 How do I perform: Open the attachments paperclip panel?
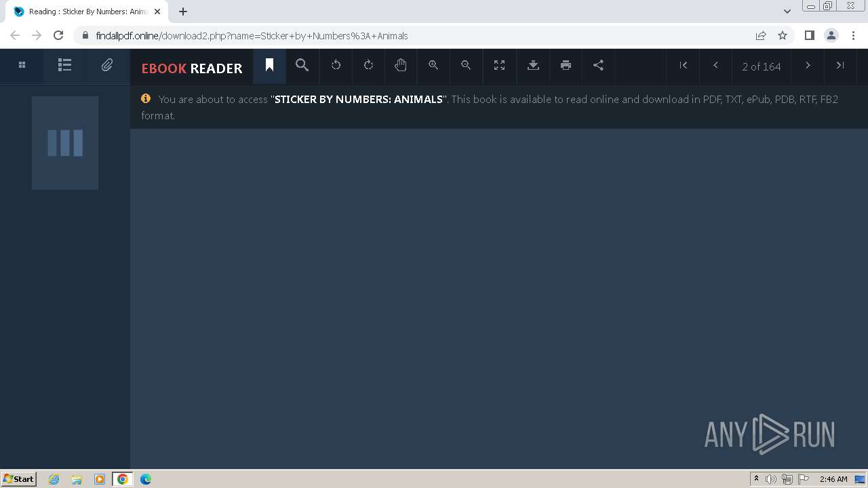pyautogui.click(x=107, y=65)
